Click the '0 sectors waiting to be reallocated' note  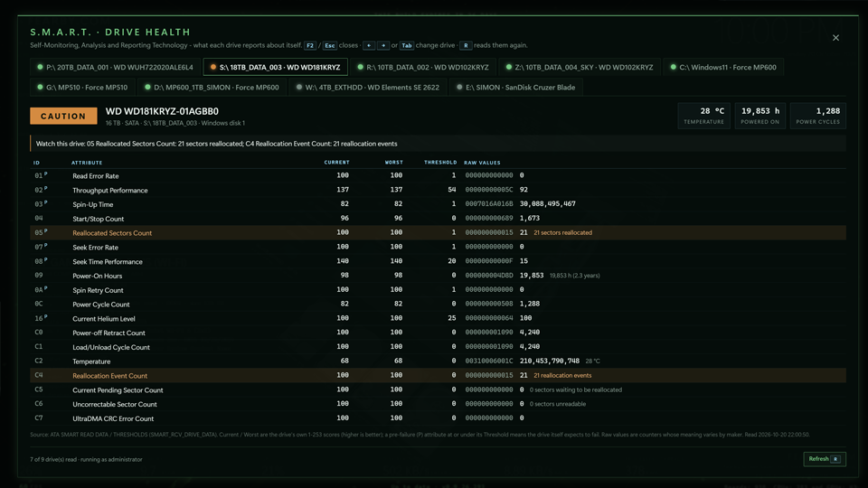576,390
